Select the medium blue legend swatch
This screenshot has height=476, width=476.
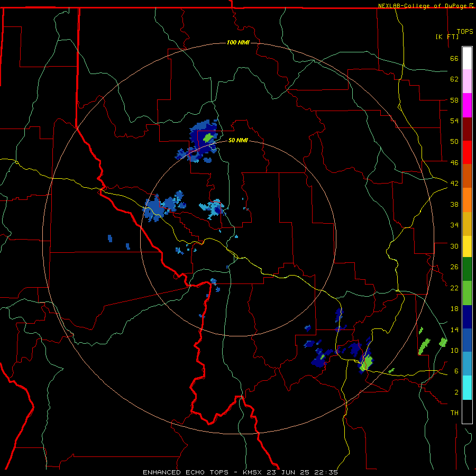[467, 340]
